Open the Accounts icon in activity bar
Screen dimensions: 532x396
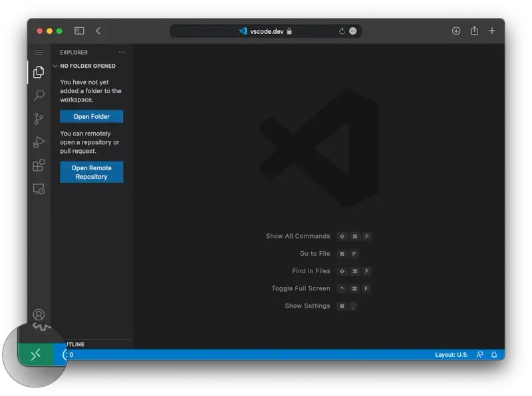click(x=39, y=315)
